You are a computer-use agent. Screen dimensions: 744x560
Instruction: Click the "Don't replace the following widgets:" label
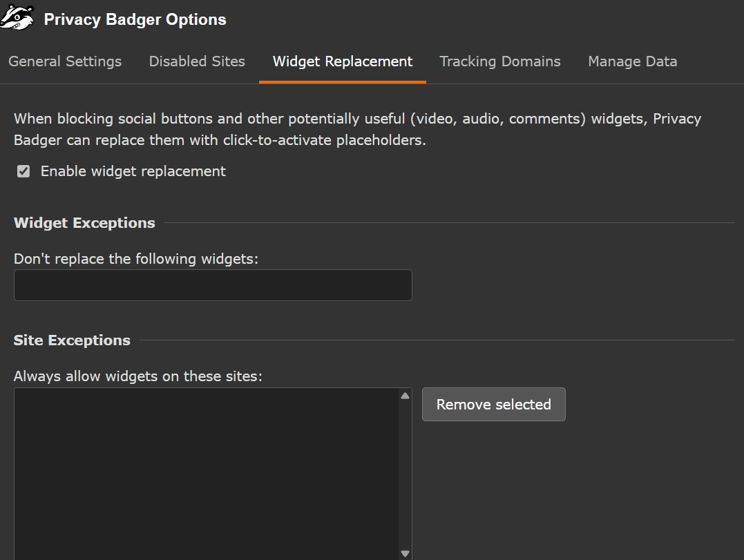[136, 259]
